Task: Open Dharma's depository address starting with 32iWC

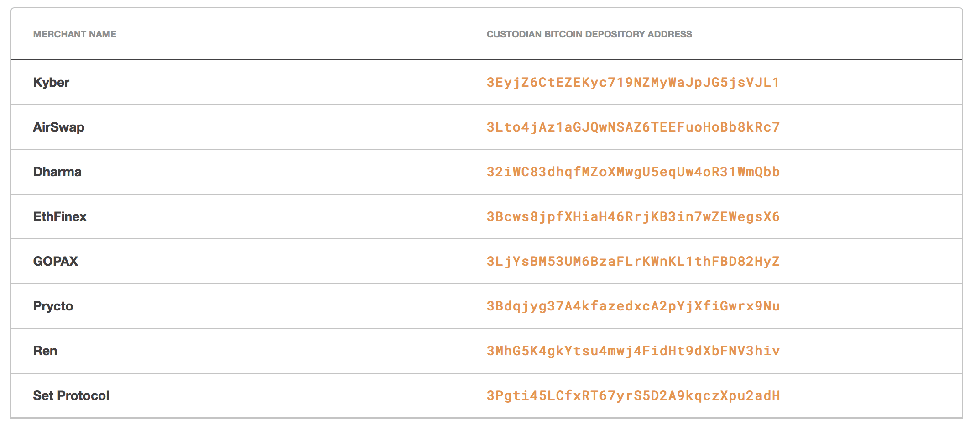Action: click(x=633, y=172)
